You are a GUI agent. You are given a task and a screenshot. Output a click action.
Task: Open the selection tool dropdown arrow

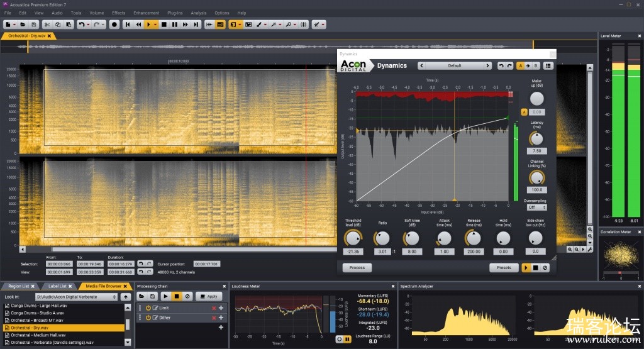(x=240, y=25)
